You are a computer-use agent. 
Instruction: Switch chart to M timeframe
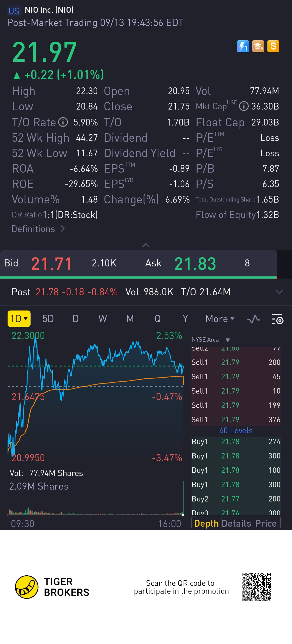click(130, 319)
